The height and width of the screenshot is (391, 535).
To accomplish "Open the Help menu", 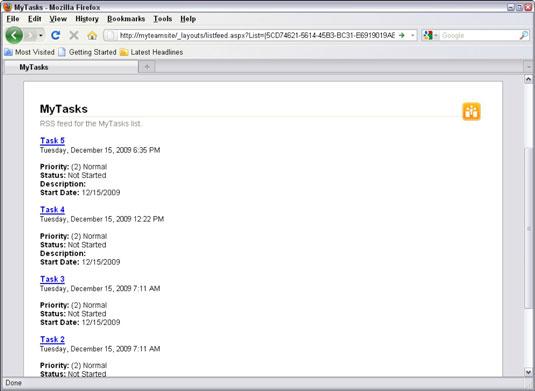I will [x=188, y=19].
